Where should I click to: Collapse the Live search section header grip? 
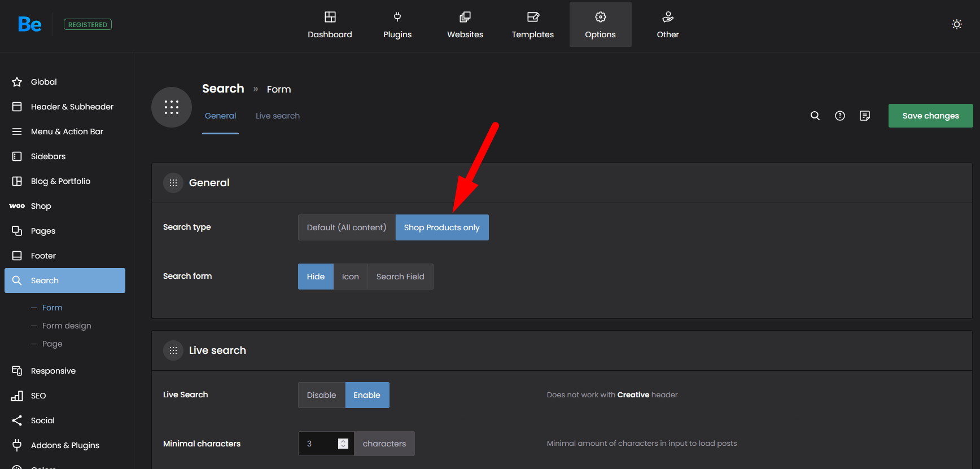(173, 350)
